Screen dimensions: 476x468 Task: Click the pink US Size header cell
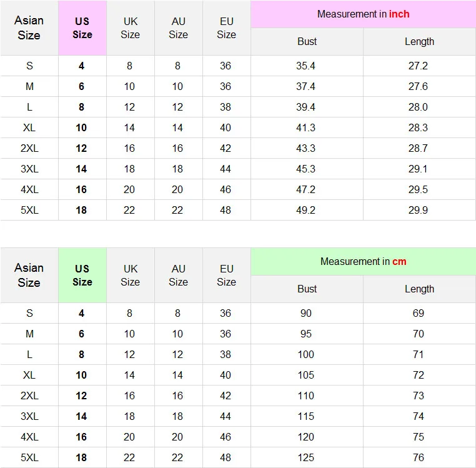[x=82, y=28]
